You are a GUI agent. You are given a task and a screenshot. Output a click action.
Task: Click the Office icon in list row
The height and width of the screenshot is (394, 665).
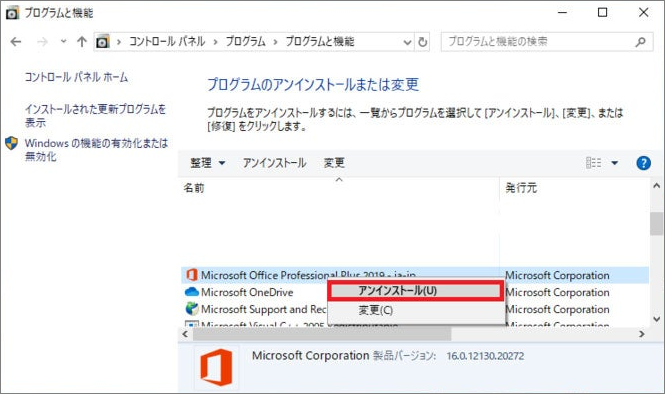192,275
